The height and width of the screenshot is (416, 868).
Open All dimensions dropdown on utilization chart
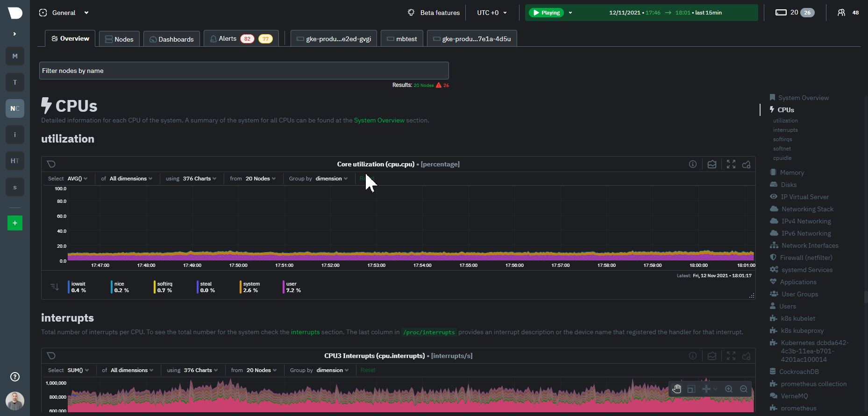click(x=131, y=179)
